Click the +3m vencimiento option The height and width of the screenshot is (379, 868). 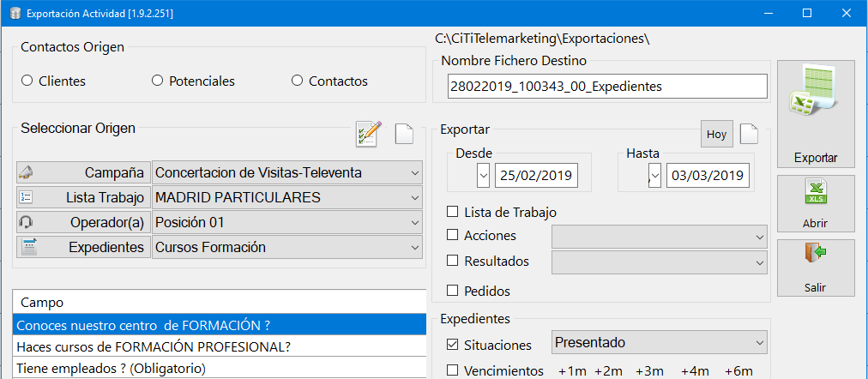point(650,370)
